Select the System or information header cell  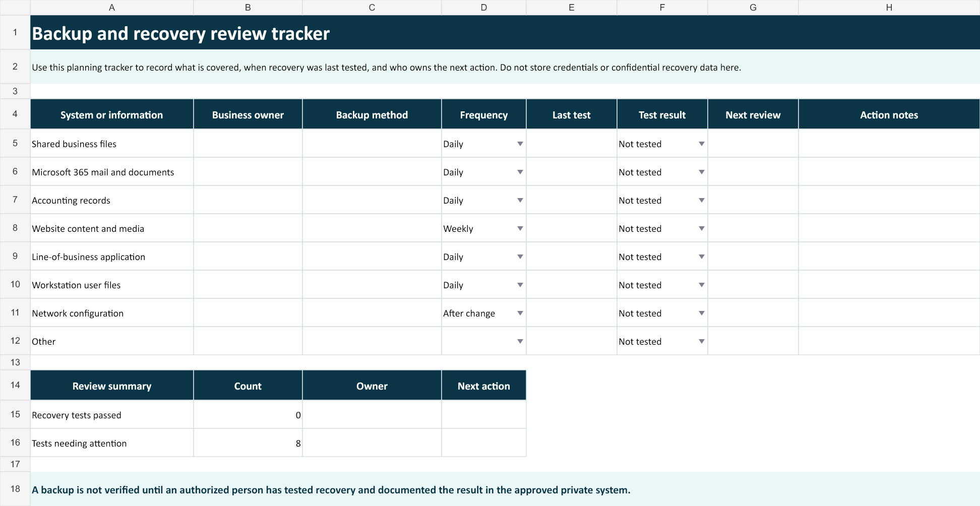[112, 114]
